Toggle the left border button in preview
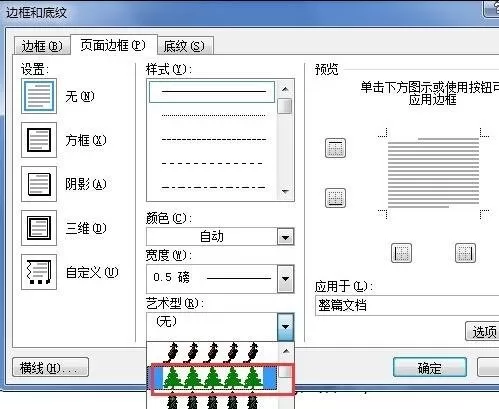 [401, 253]
